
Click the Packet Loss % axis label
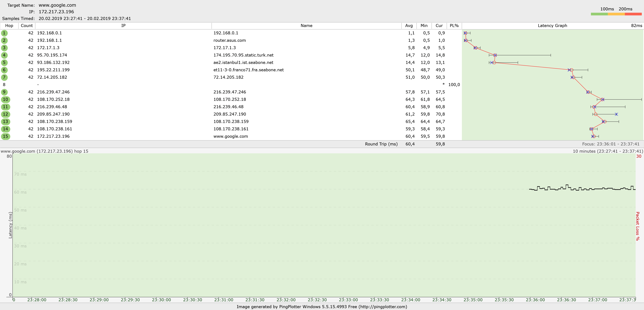pyautogui.click(x=637, y=226)
